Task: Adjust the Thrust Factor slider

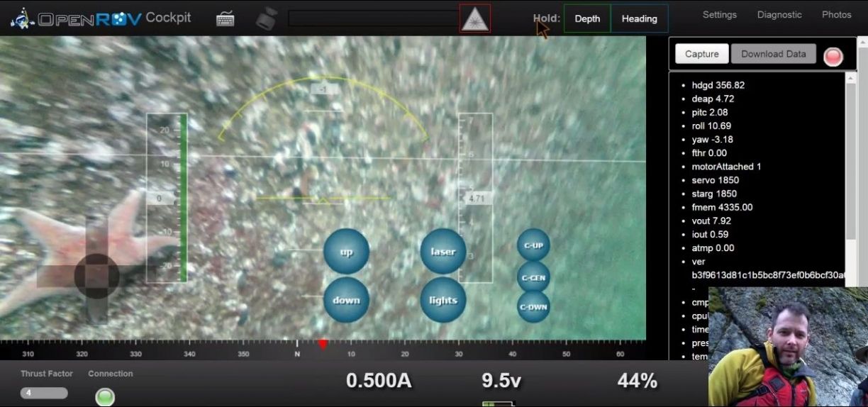Action: click(44, 393)
